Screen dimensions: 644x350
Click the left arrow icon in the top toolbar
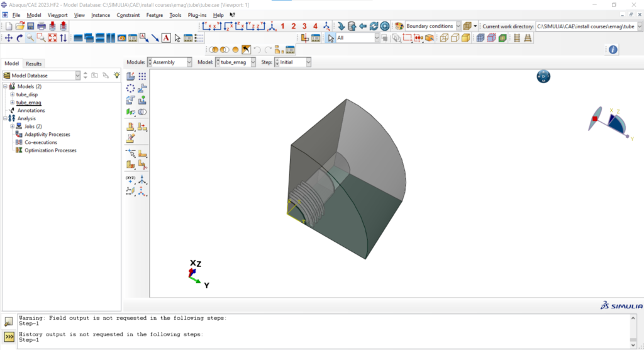coord(363,26)
